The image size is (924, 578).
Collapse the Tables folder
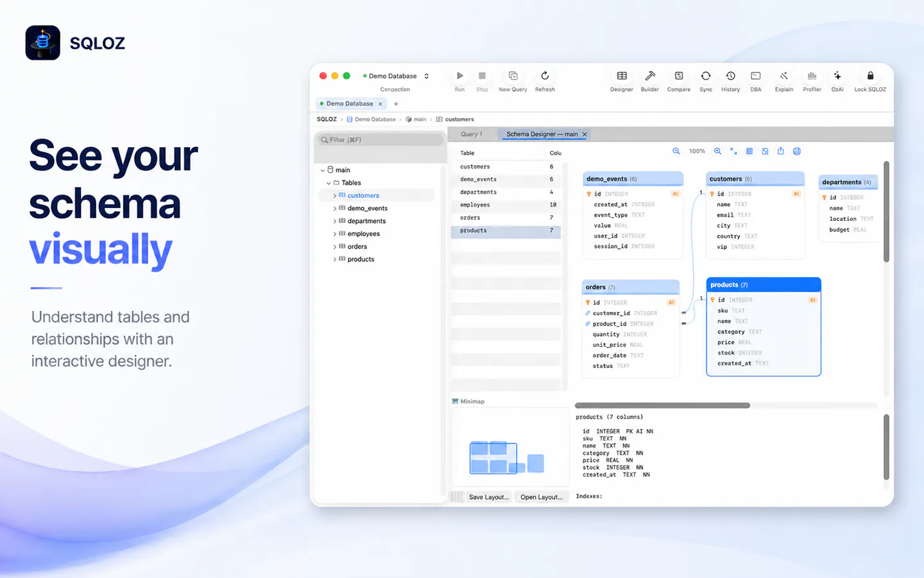[x=329, y=183]
